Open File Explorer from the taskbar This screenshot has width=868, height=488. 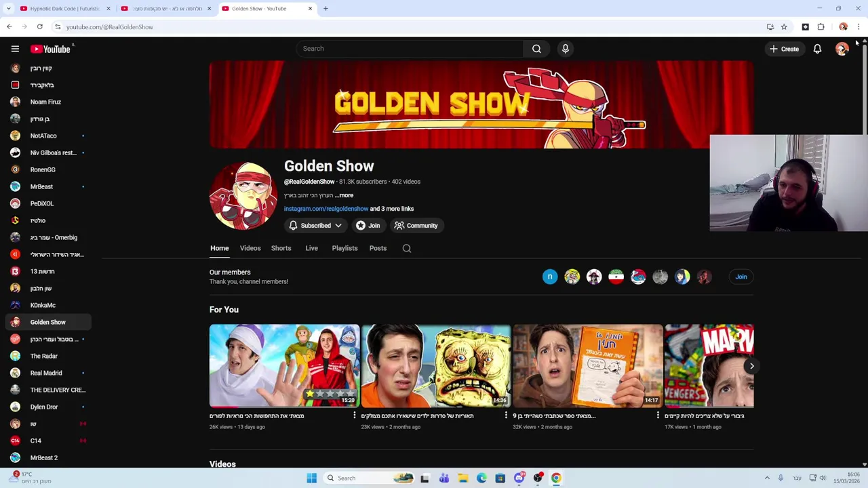[462, 478]
